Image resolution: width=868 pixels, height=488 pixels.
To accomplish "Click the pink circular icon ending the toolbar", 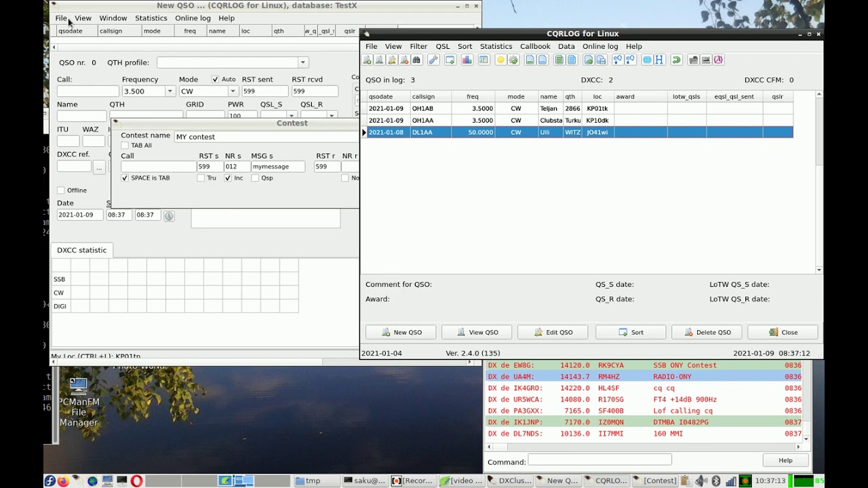I will [x=718, y=60].
